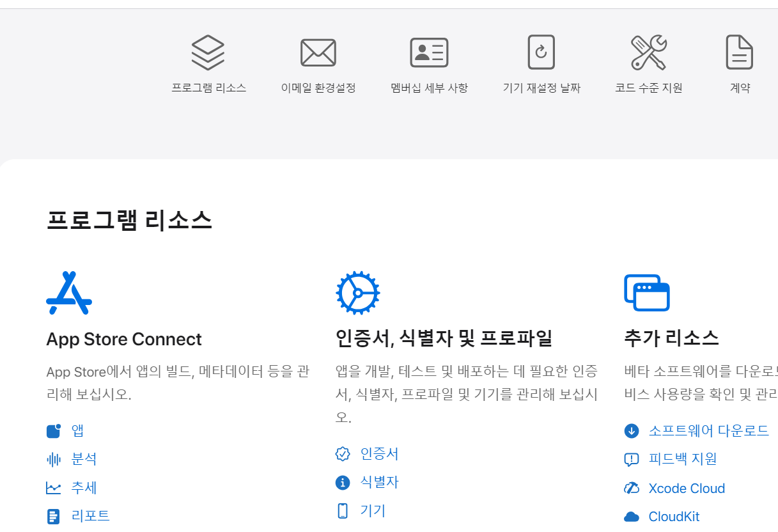Click the blue windows 추가 리소스 icon
This screenshot has height=532, width=778.
pos(647,293)
